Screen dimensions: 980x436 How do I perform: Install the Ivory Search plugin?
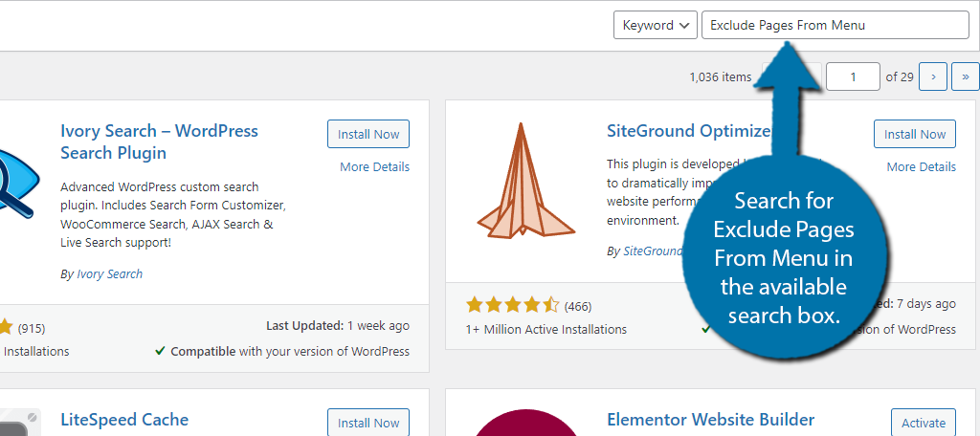click(368, 134)
